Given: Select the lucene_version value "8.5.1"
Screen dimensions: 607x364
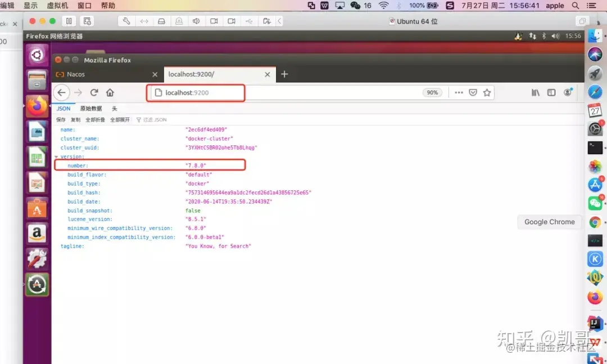Looking at the screenshot, I should 196,219.
